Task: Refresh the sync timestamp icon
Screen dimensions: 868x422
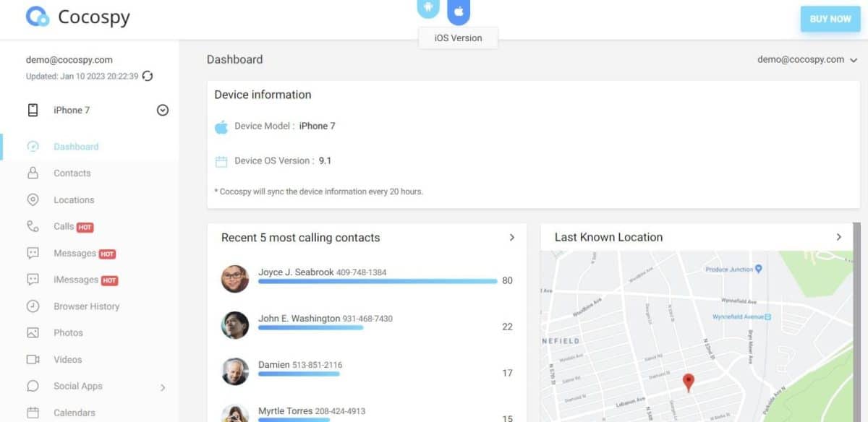Action: (x=148, y=76)
